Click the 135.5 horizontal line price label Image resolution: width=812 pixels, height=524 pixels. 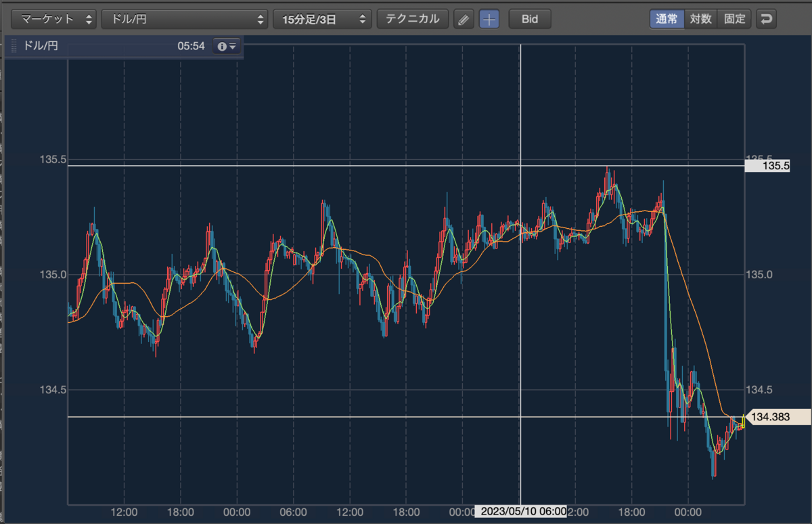(767, 165)
